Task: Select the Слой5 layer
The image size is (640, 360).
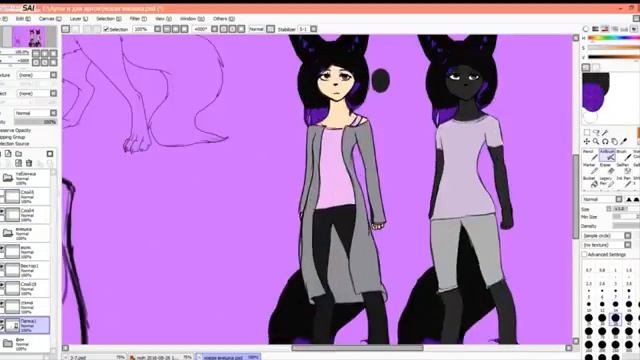Action: (x=26, y=196)
